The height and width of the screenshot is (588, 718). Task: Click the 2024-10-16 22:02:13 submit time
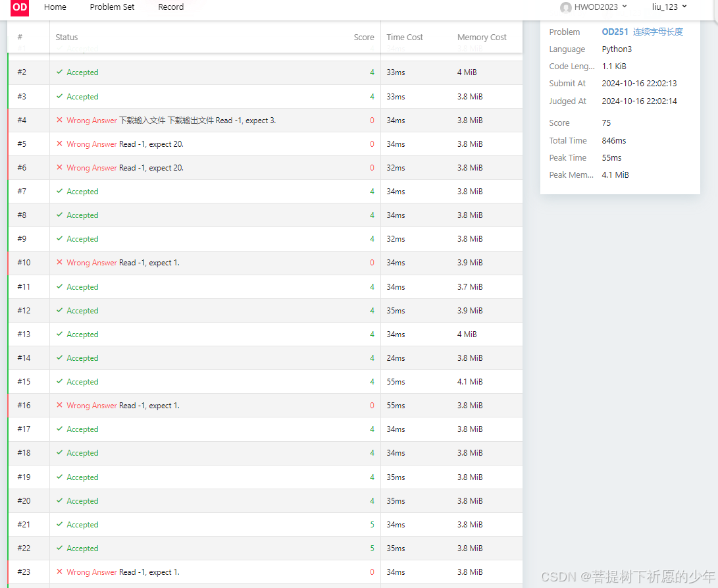point(639,84)
